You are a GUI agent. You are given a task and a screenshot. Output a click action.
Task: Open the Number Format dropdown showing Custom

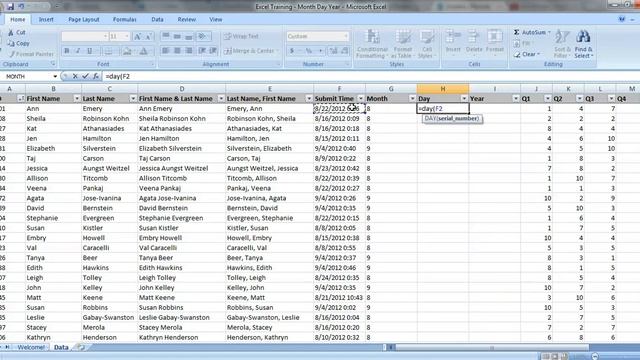point(346,36)
